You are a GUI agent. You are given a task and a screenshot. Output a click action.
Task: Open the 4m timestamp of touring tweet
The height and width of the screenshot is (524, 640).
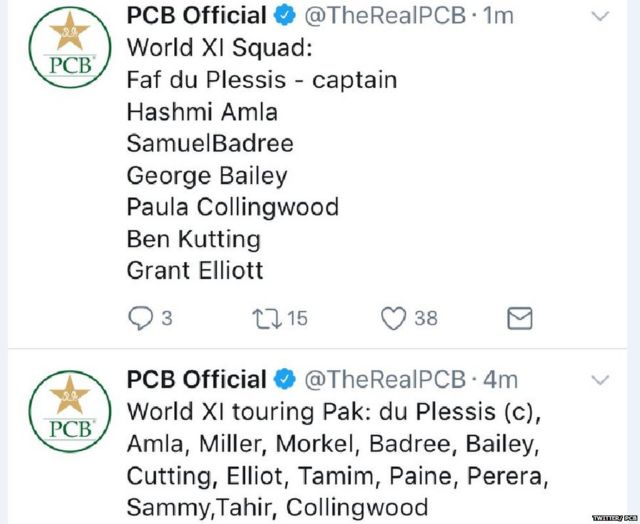coord(500,380)
